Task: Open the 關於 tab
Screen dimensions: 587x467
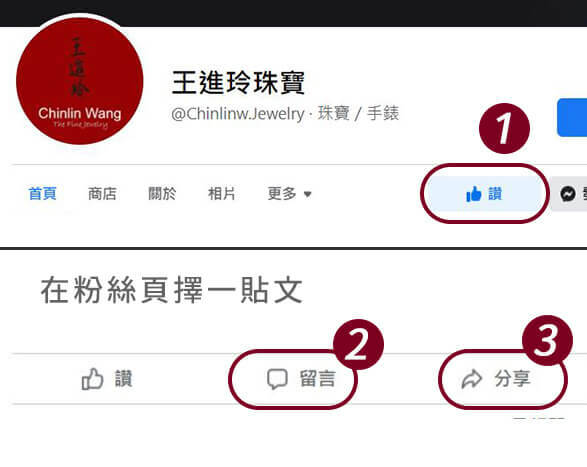Action: pyautogui.click(x=162, y=194)
